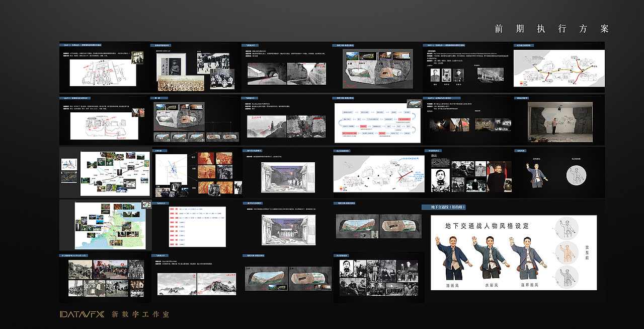Image resolution: width=644 pixels, height=329 pixels.
Task: Open the green regional map with photo pins
Action: (110, 225)
